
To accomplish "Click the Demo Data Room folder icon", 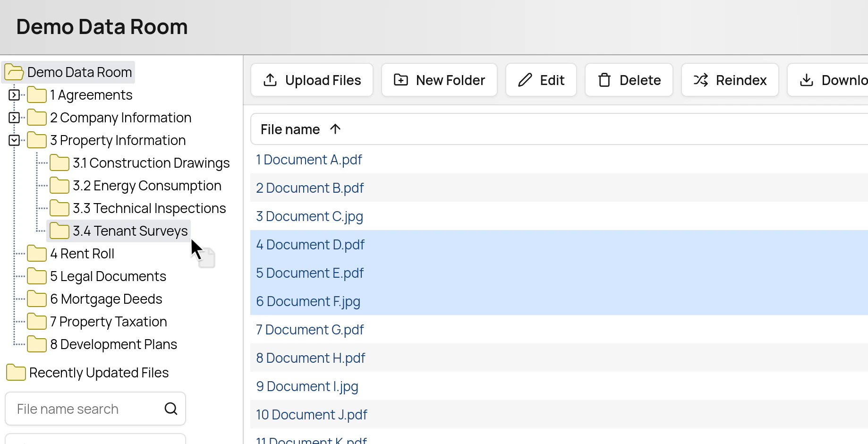I will tap(14, 72).
